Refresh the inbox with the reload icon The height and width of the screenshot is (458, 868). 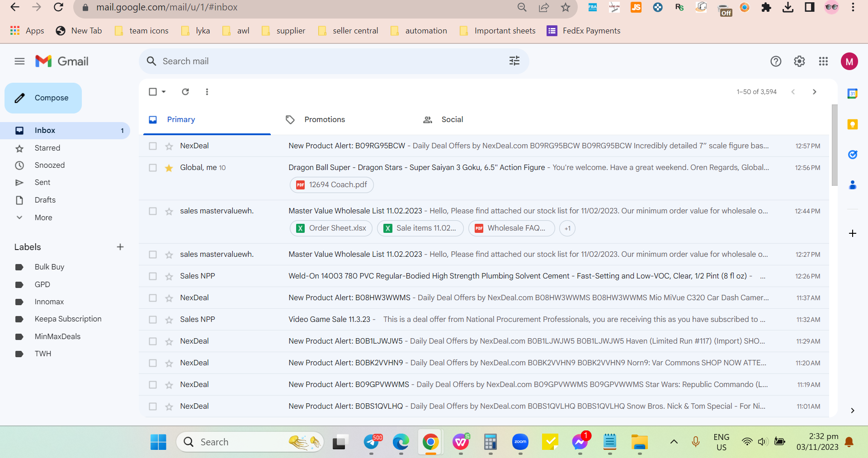click(x=185, y=92)
